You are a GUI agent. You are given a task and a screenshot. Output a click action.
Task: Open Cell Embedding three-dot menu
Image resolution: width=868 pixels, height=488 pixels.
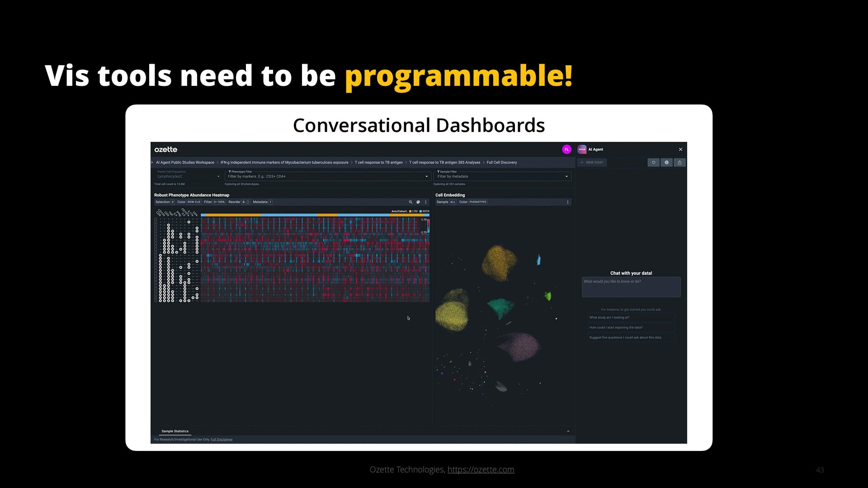tap(568, 202)
